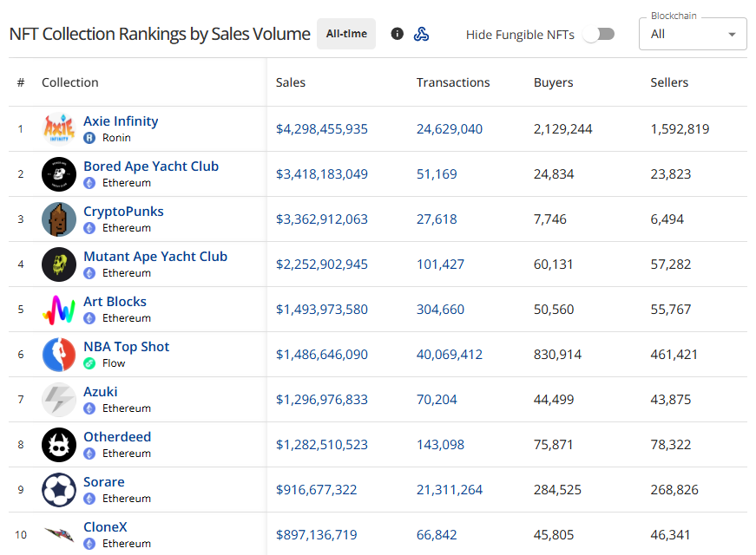The image size is (756, 555).
Task: Click the Sales column header
Action: coord(290,82)
